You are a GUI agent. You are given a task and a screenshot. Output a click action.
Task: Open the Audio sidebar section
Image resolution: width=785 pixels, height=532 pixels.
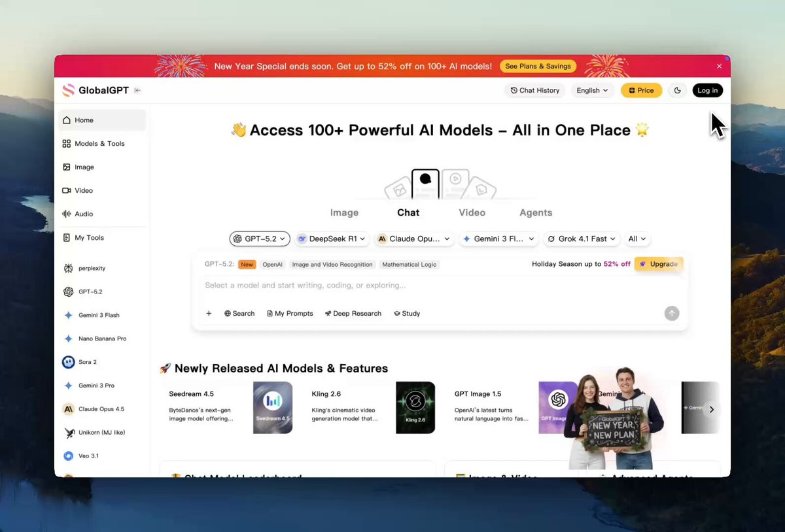tap(102, 214)
